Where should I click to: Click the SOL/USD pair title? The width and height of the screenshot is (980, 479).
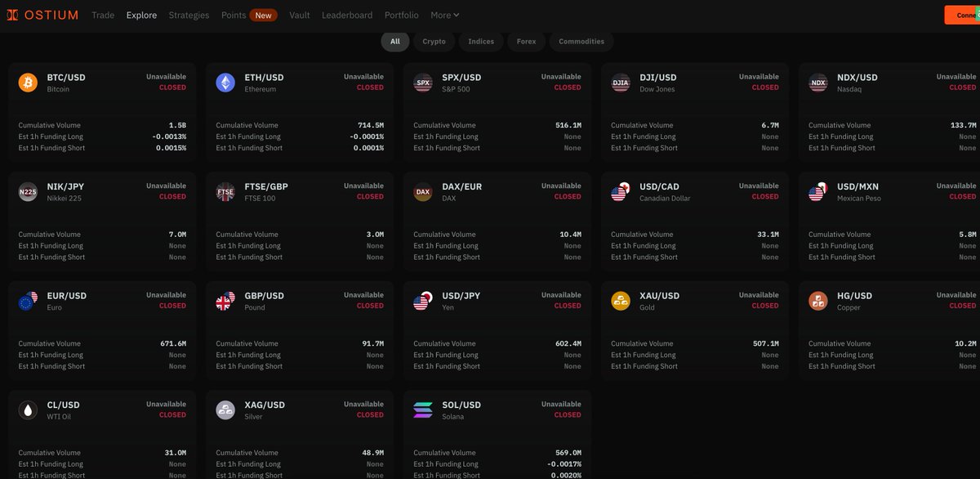[461, 405]
